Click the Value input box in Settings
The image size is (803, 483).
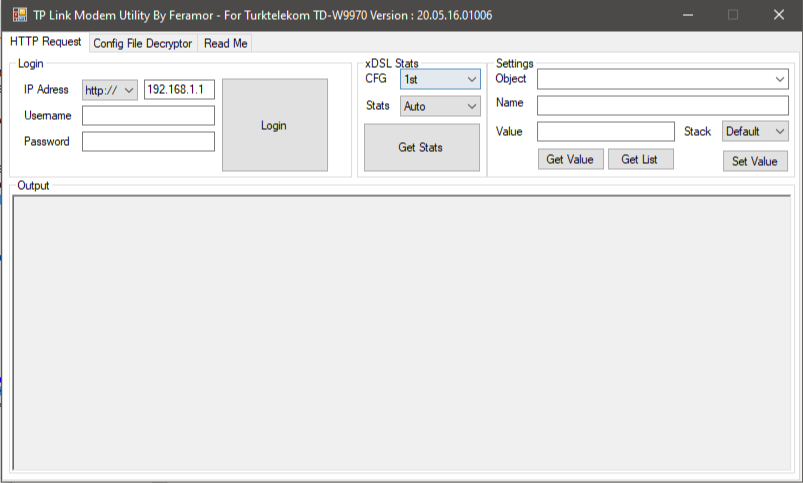[x=606, y=132]
